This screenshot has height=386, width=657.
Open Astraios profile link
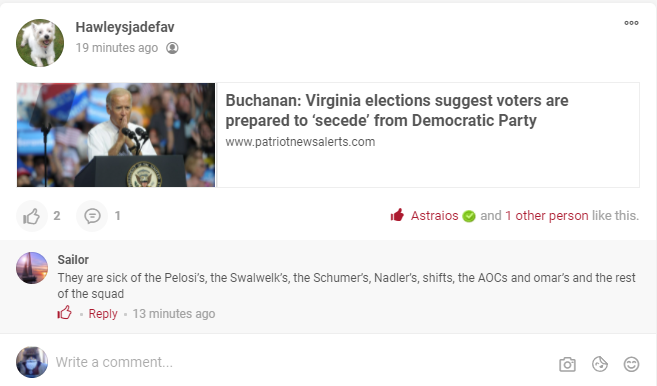coord(434,216)
